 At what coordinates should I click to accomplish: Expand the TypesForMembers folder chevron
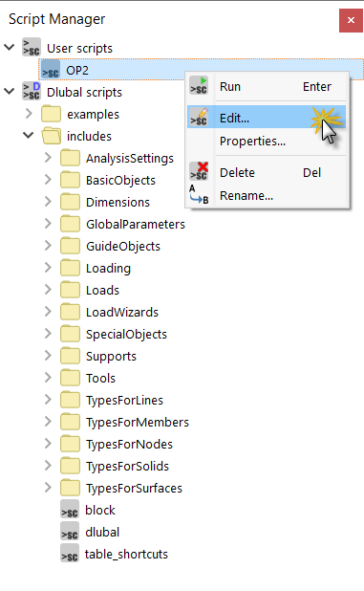[x=48, y=422]
